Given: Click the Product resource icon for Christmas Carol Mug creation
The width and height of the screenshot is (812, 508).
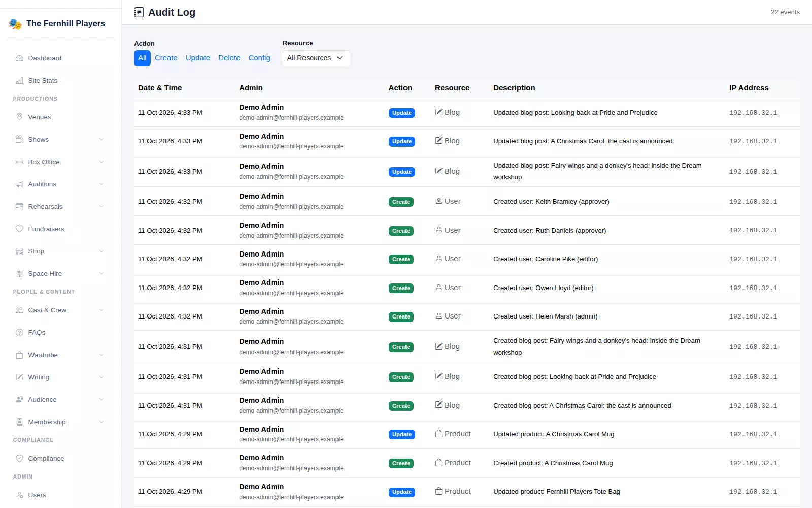Looking at the screenshot, I should point(439,463).
